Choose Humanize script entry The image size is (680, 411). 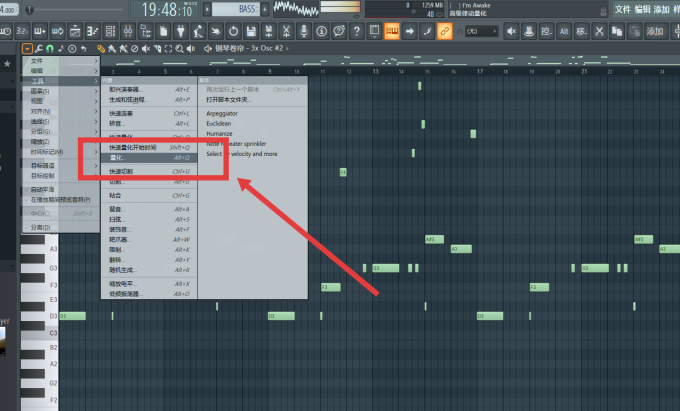pyautogui.click(x=219, y=134)
